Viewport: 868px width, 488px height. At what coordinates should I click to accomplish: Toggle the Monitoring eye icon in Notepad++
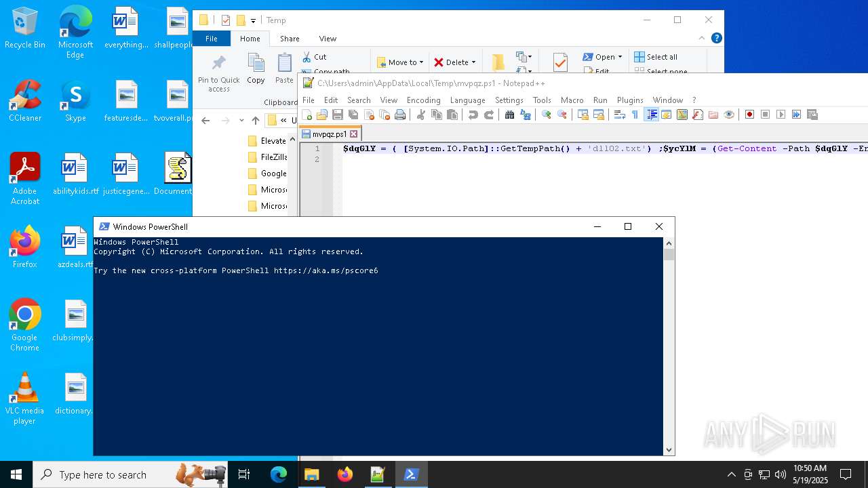(x=729, y=115)
